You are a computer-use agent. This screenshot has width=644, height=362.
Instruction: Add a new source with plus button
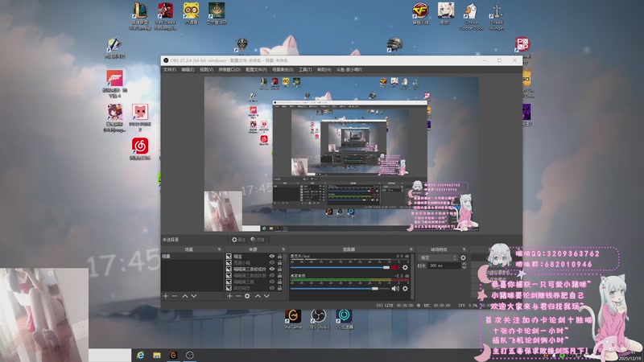click(229, 296)
